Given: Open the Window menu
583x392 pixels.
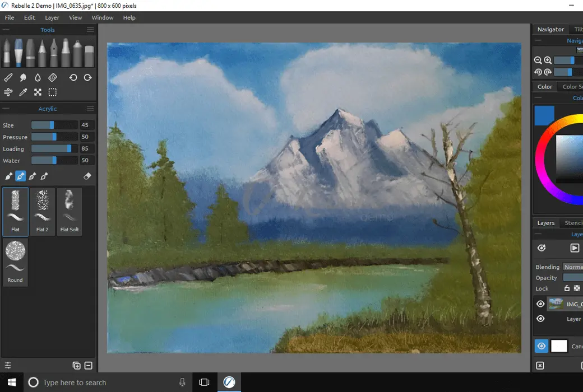Looking at the screenshot, I should point(103,17).
